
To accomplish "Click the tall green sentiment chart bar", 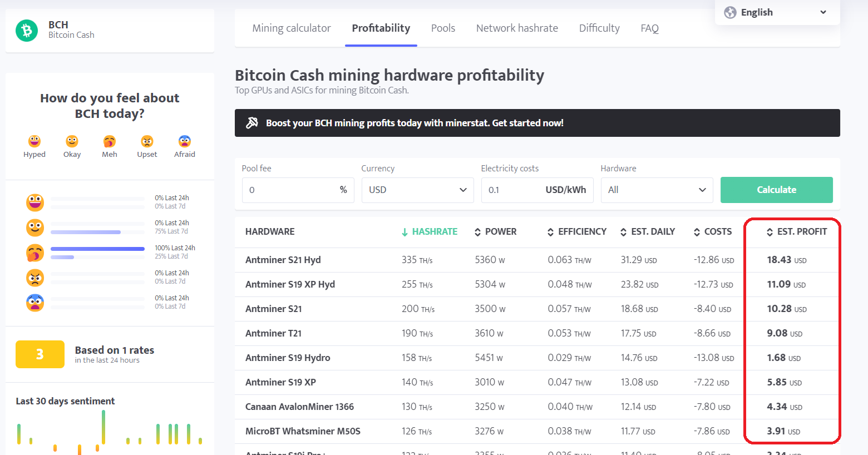I will click(103, 427).
